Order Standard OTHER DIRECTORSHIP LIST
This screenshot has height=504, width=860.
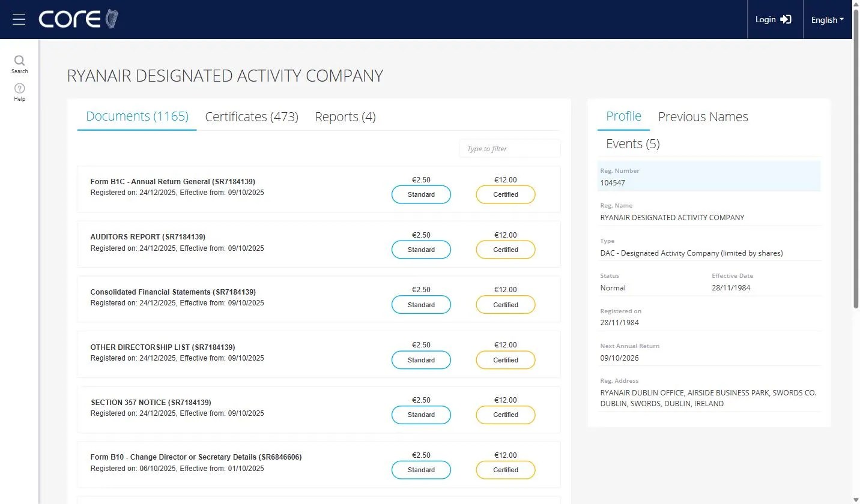point(421,360)
